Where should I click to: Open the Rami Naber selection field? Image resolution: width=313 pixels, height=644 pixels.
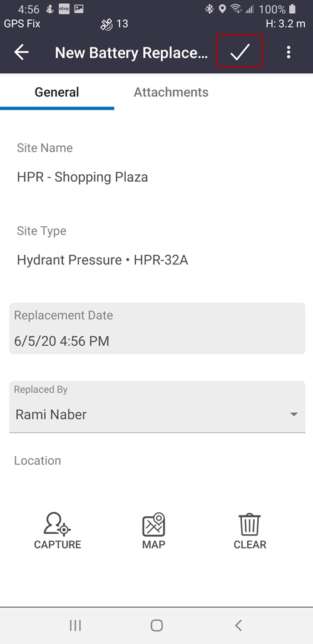coord(157,407)
